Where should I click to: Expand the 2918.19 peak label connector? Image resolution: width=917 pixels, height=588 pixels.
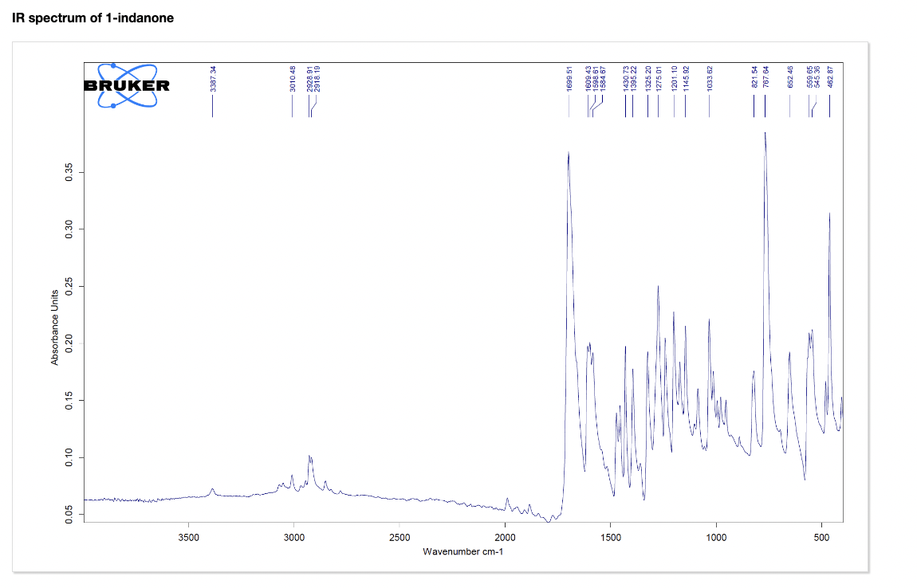coord(316,78)
